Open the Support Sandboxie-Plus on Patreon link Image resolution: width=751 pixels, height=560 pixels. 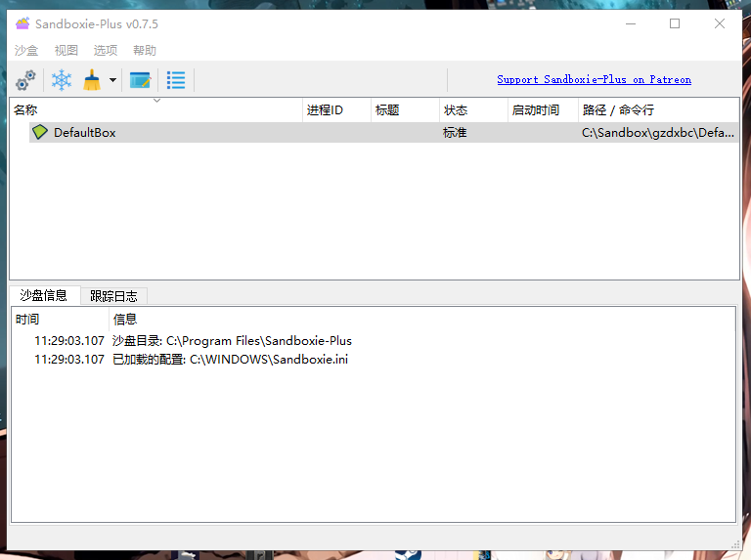click(x=594, y=80)
